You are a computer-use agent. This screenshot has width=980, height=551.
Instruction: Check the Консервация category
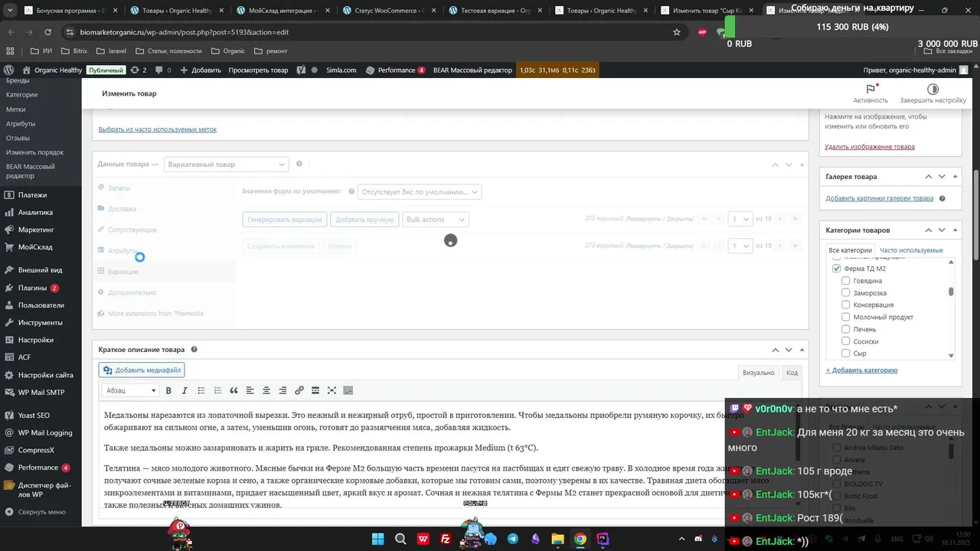coord(845,305)
